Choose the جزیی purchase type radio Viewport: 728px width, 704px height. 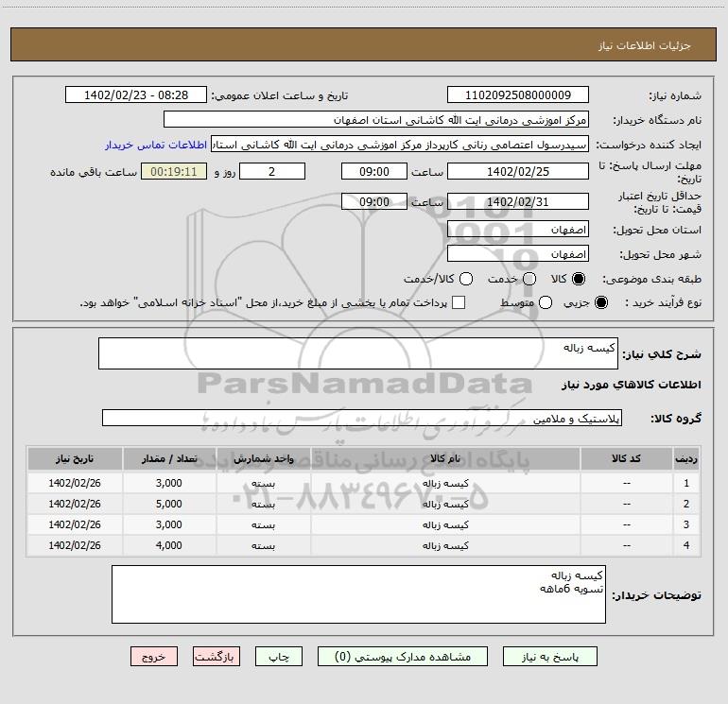tap(600, 302)
